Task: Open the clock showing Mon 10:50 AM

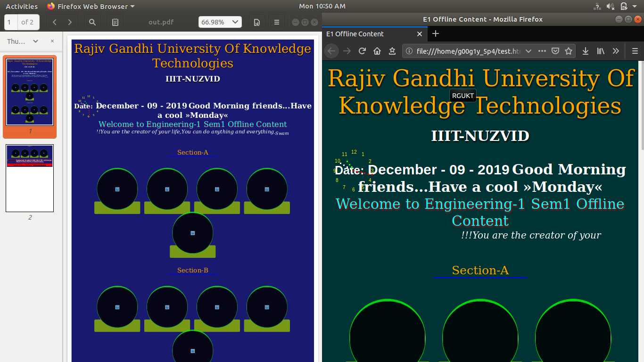Action: tap(322, 6)
